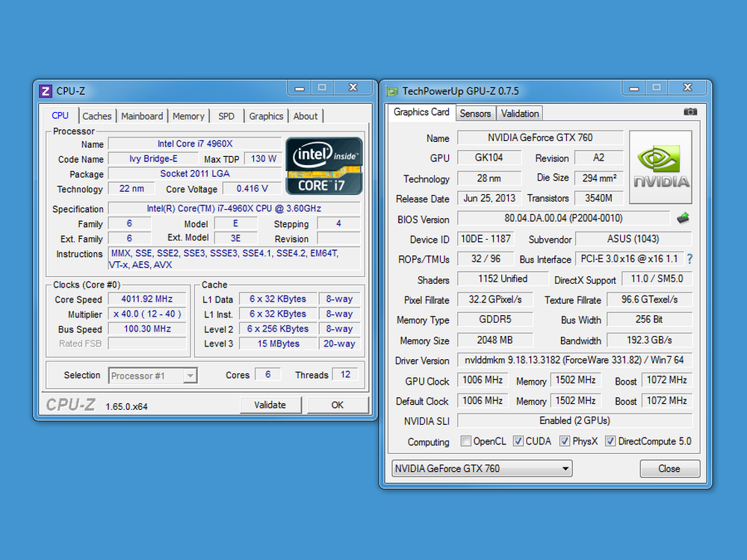
Task: Click the Intel Core i7 logo in CPU-Z
Action: (x=324, y=166)
